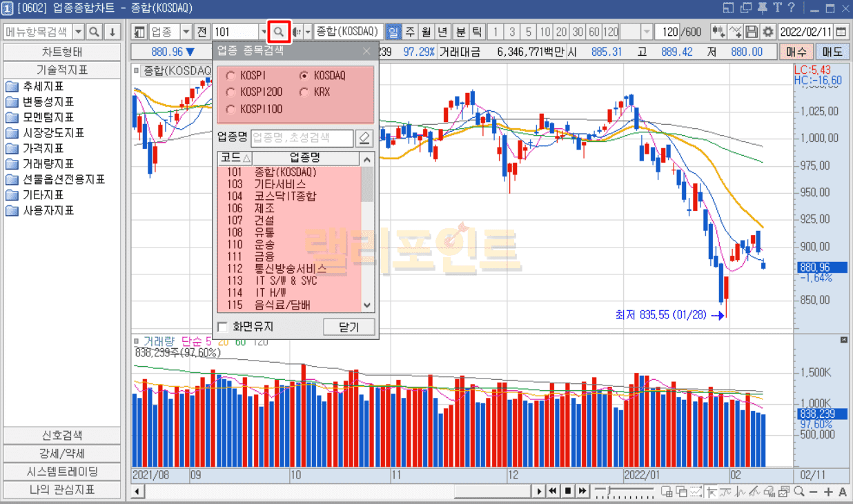Click the stop playback square icon
The height and width of the screenshot is (504, 853).
[567, 491]
